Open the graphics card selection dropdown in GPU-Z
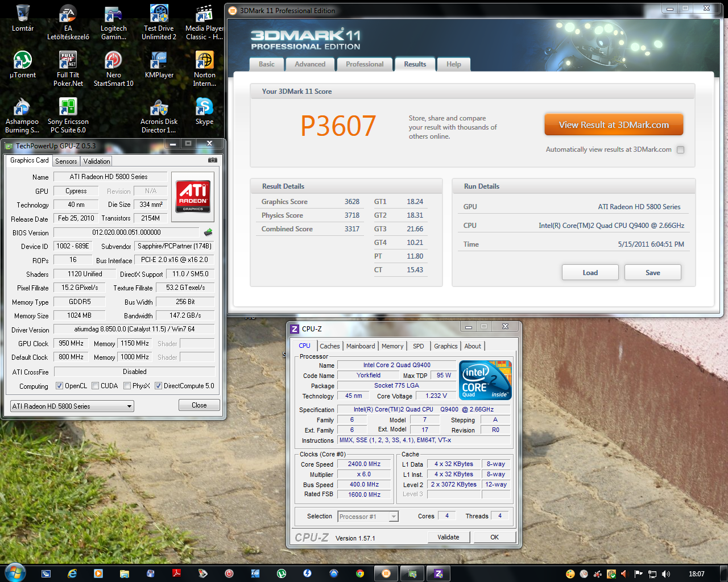The height and width of the screenshot is (582, 728). pyautogui.click(x=72, y=406)
